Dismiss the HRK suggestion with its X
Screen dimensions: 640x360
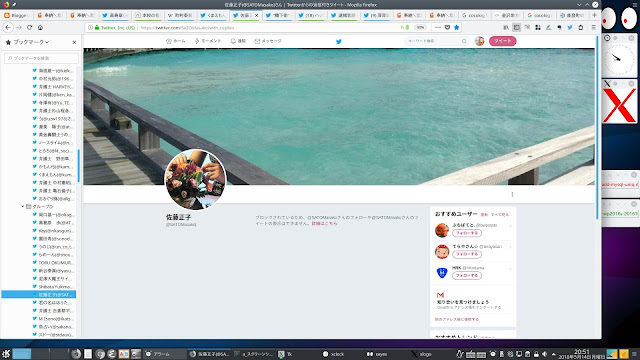510,268
